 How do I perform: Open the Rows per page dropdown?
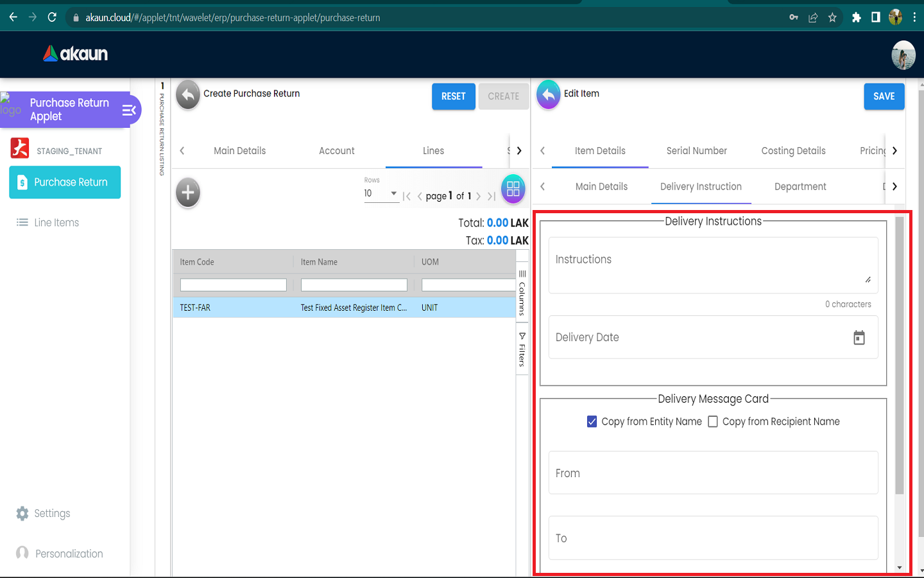(x=381, y=193)
